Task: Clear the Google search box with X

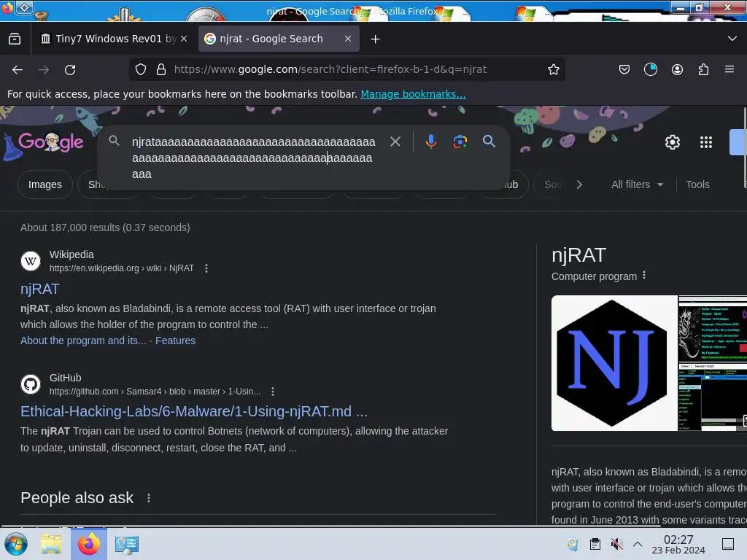Action: tap(395, 141)
